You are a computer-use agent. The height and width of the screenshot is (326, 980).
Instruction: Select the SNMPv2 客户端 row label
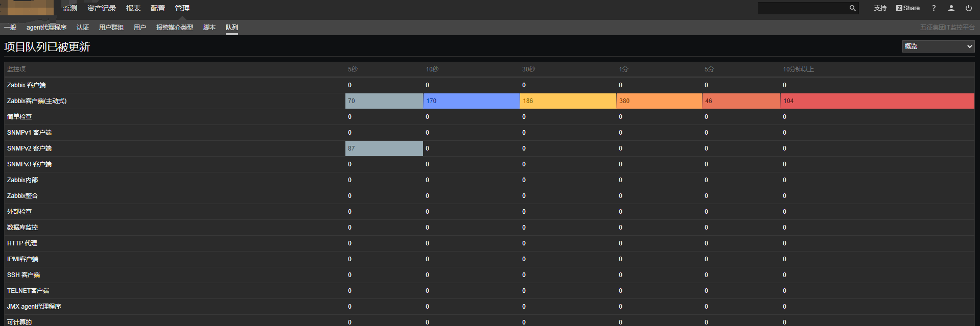[x=30, y=148]
